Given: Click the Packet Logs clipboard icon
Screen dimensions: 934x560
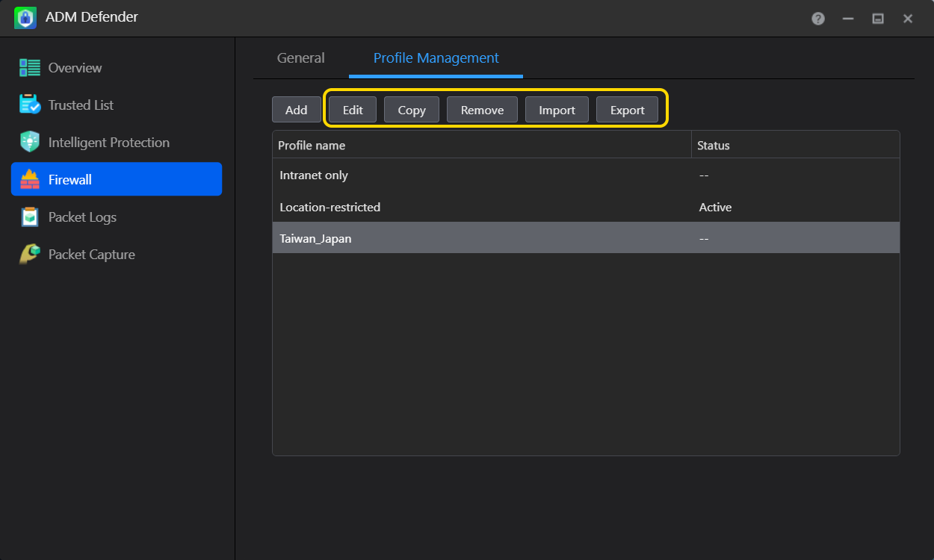Looking at the screenshot, I should 30,217.
